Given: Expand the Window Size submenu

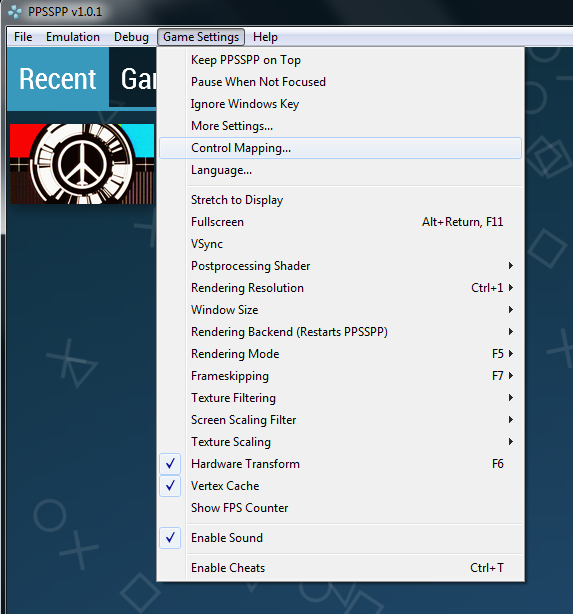Looking at the screenshot, I should pyautogui.click(x=340, y=310).
